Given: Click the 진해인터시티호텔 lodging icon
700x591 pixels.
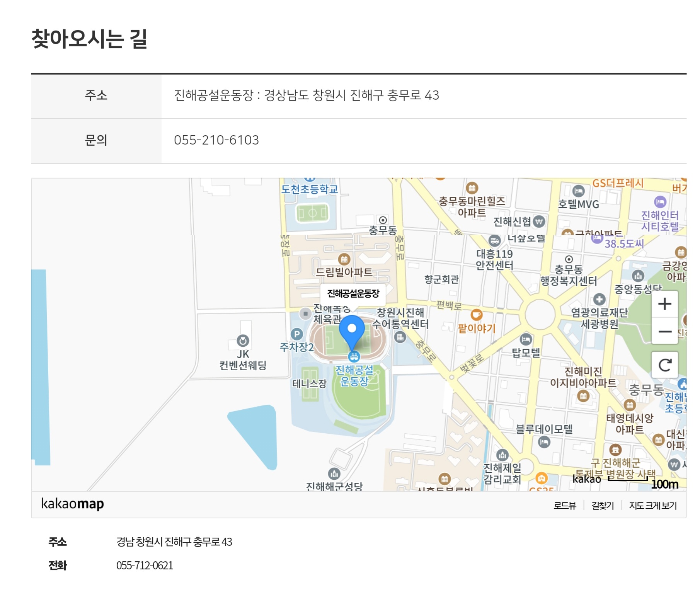Looking at the screenshot, I should [x=660, y=202].
